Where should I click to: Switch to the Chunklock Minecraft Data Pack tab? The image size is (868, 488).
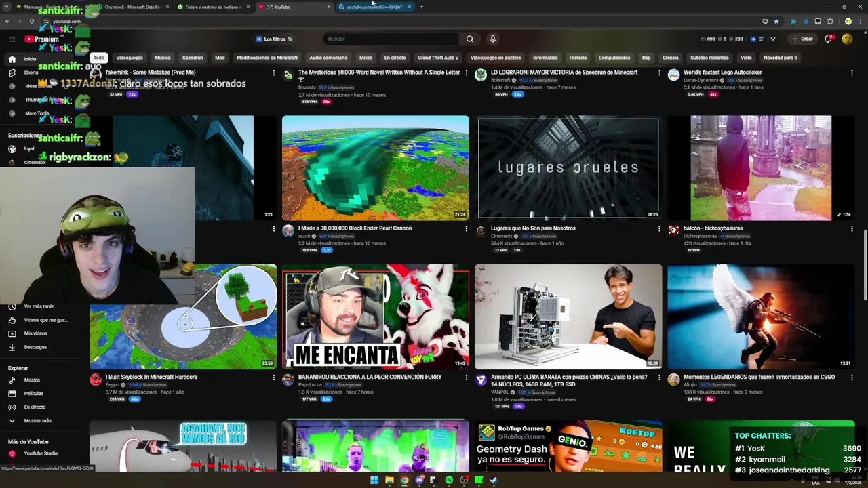coord(132,7)
